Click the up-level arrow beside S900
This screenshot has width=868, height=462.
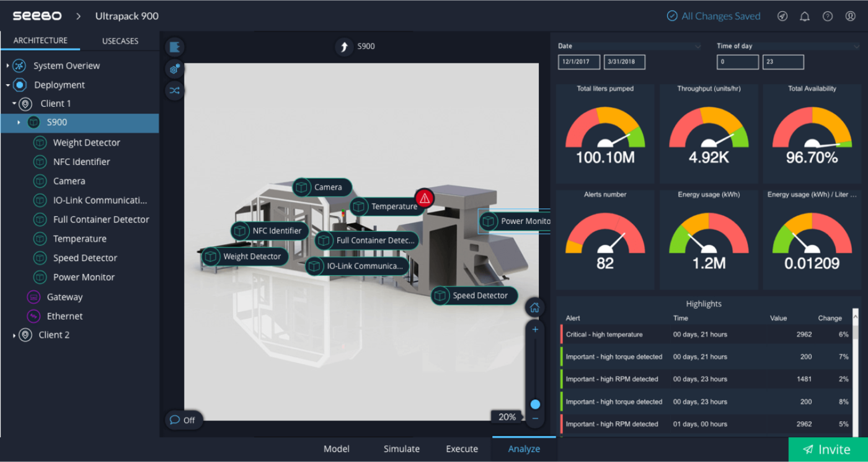[x=344, y=47]
